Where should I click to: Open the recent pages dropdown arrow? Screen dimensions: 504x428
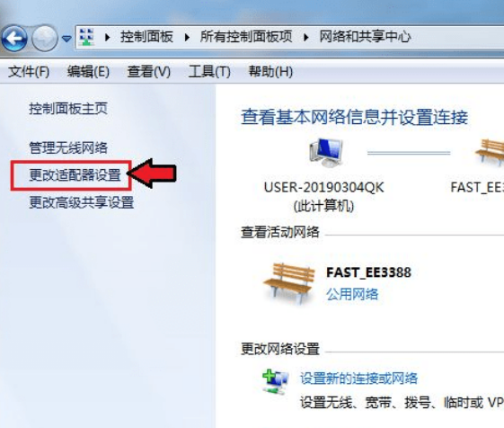pos(66,39)
